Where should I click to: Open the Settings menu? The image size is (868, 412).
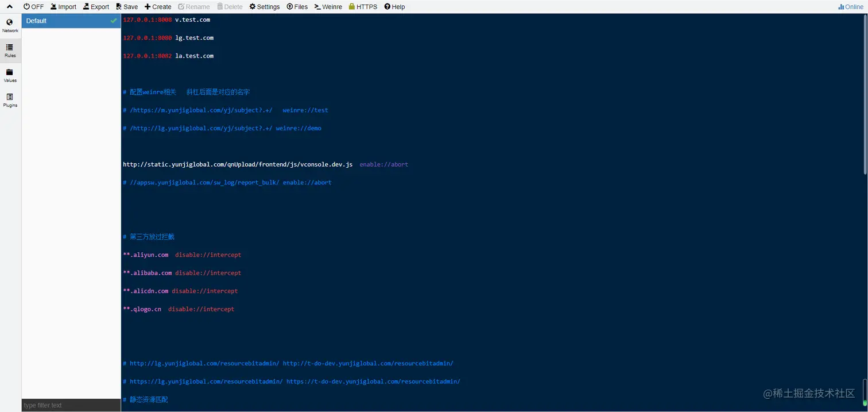(x=265, y=7)
